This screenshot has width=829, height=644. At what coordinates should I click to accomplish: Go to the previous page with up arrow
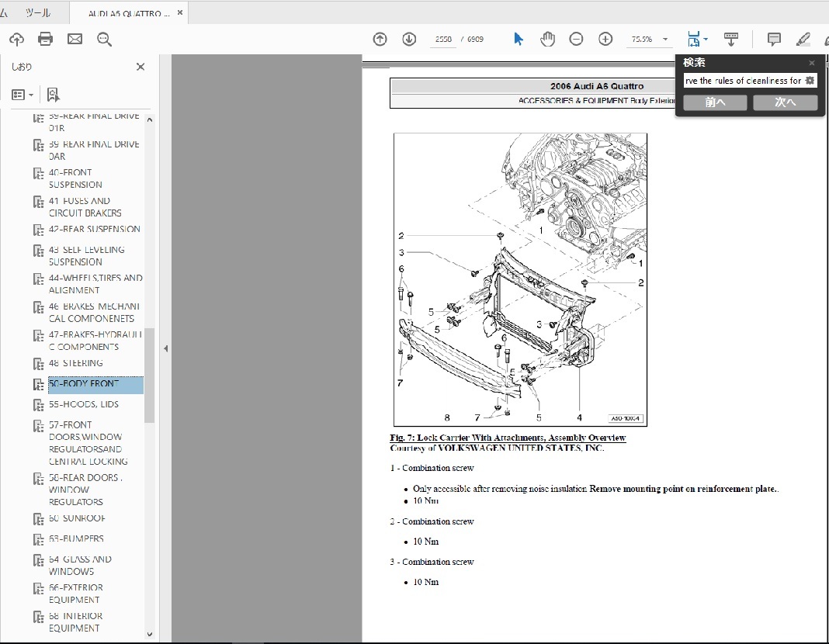(380, 39)
